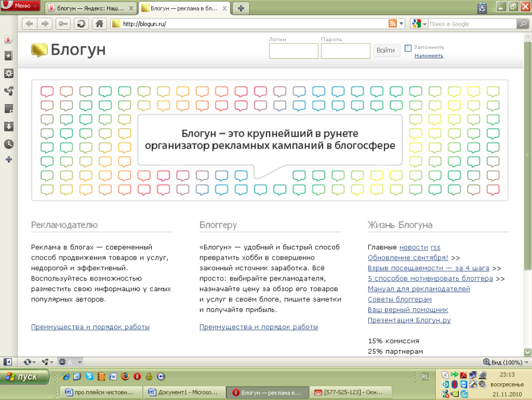Click the Войти login button
The height and width of the screenshot is (400, 532).
(386, 51)
